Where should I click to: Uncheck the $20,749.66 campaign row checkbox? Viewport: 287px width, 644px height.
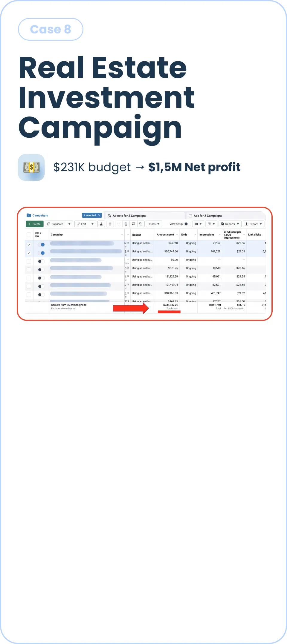29,253
